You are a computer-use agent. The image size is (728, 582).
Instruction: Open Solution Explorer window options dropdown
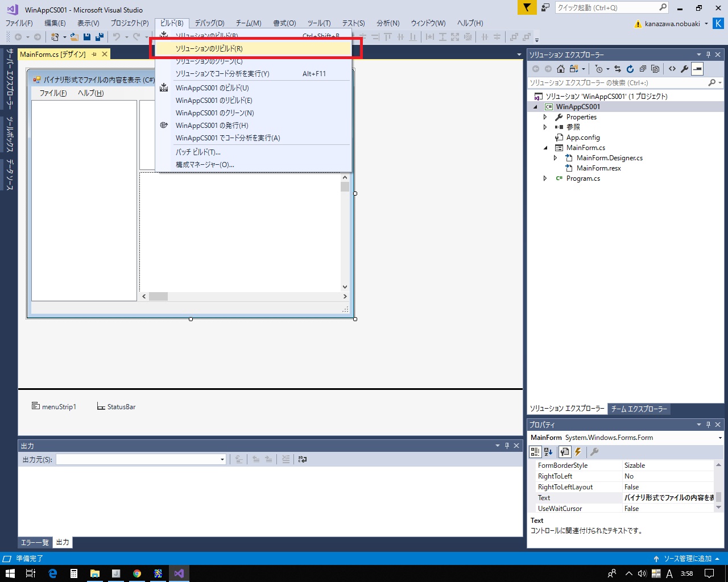coord(699,55)
